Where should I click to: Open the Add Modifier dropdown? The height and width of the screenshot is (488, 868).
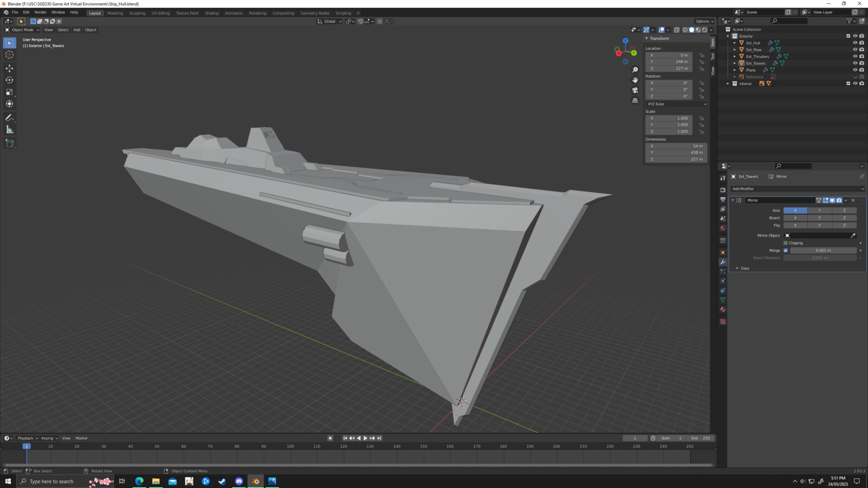797,189
